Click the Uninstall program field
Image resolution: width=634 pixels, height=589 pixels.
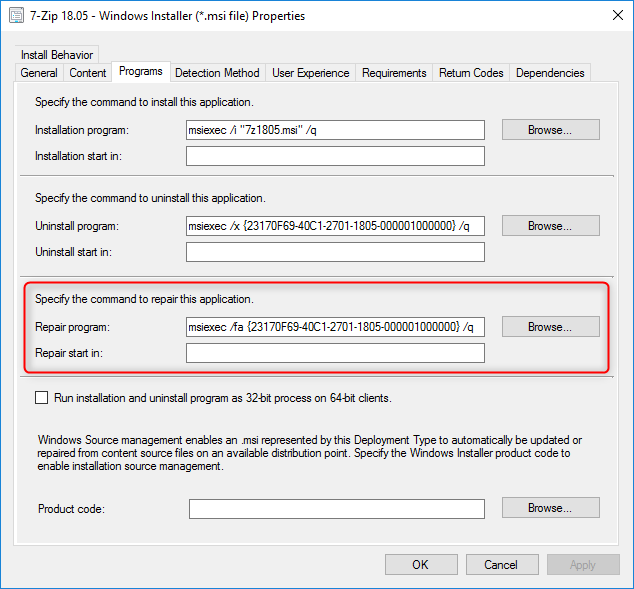tap(335, 226)
